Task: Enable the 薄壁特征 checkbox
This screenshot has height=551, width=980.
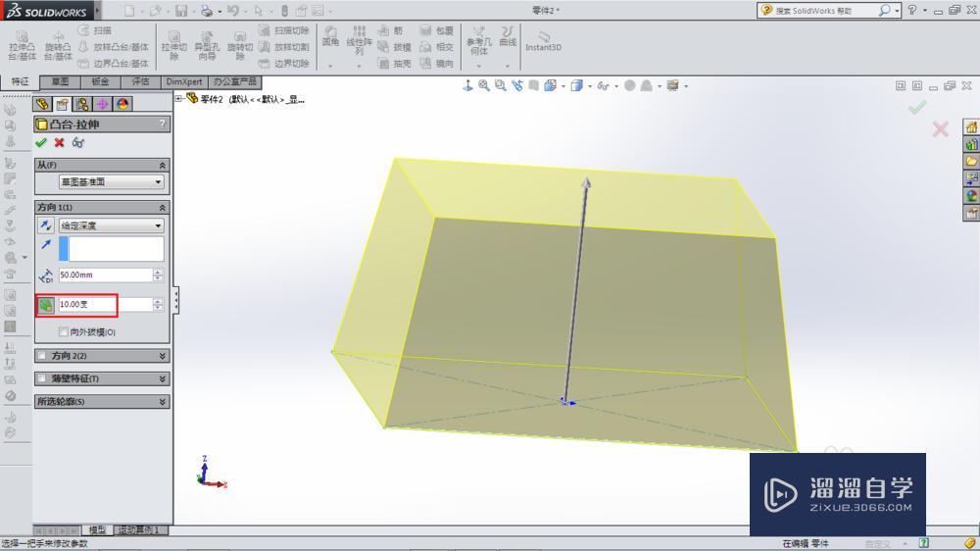Action: point(41,378)
